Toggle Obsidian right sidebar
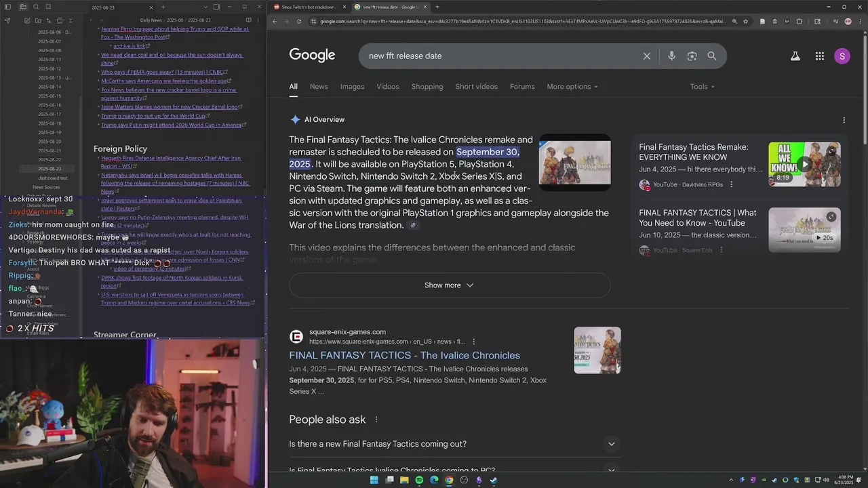Image resolution: width=868 pixels, height=488 pixels. click(x=216, y=7)
